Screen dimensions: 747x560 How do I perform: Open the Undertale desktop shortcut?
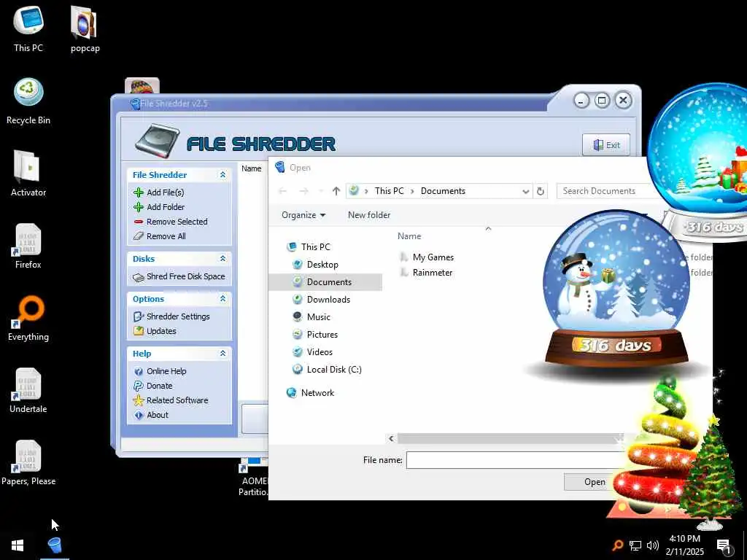point(28,391)
